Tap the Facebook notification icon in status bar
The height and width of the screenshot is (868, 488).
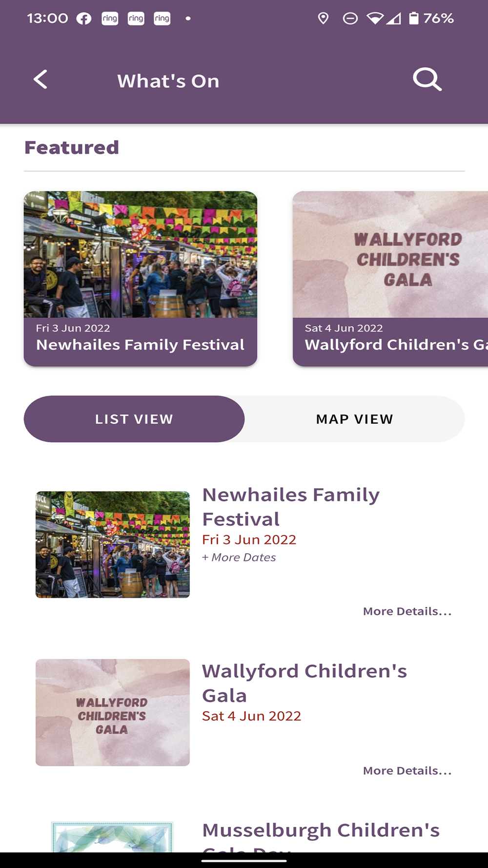[x=84, y=19]
